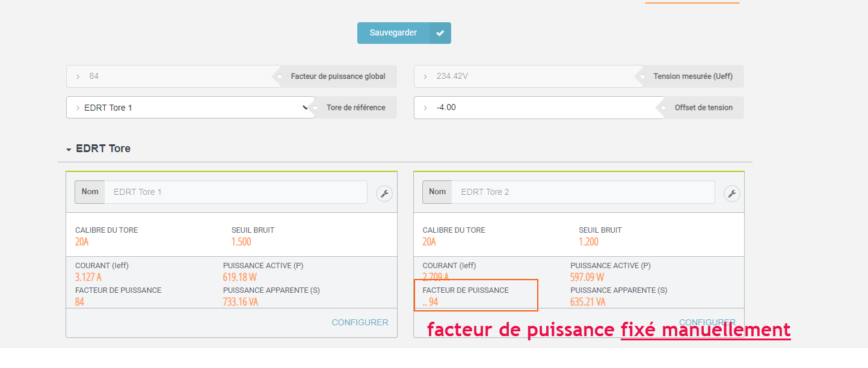Click the Nom label of Tore 2 card
The width and height of the screenshot is (868, 368).
(437, 192)
